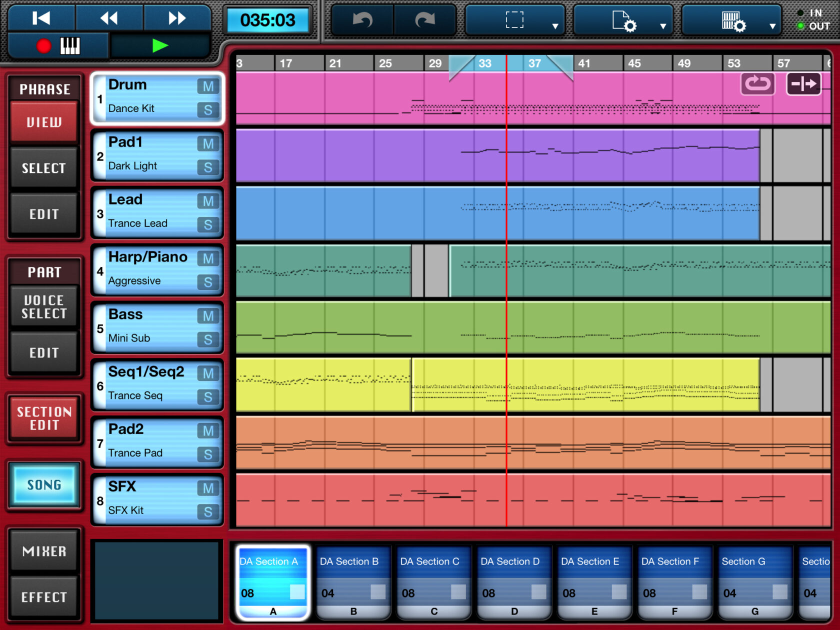The image size is (840, 630).
Task: Solo the SFX track
Action: click(208, 512)
